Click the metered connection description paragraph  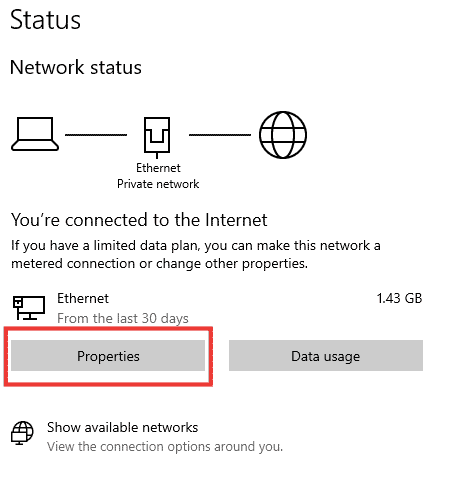pos(196,255)
